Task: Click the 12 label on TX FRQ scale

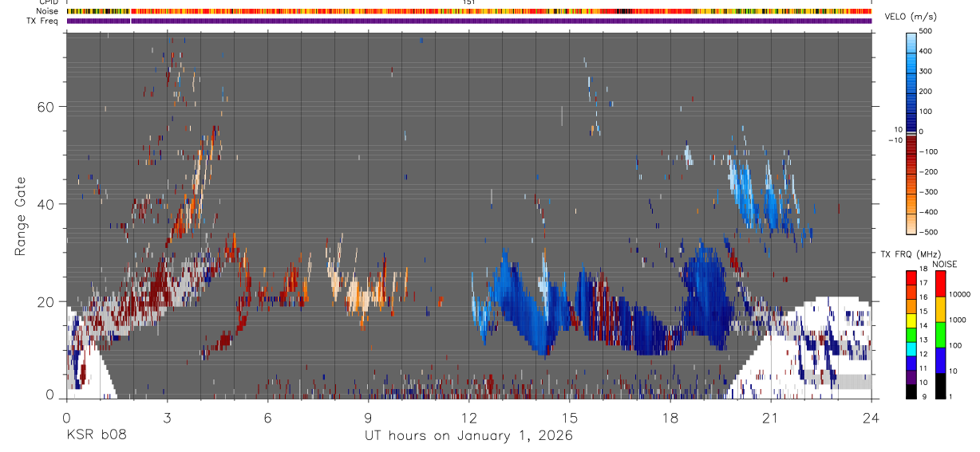Action: [924, 356]
